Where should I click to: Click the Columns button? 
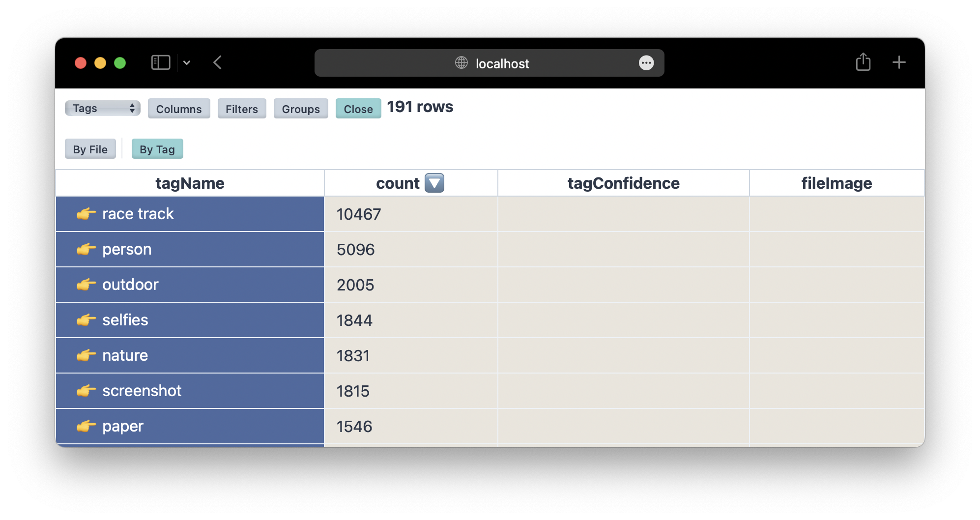pyautogui.click(x=179, y=109)
